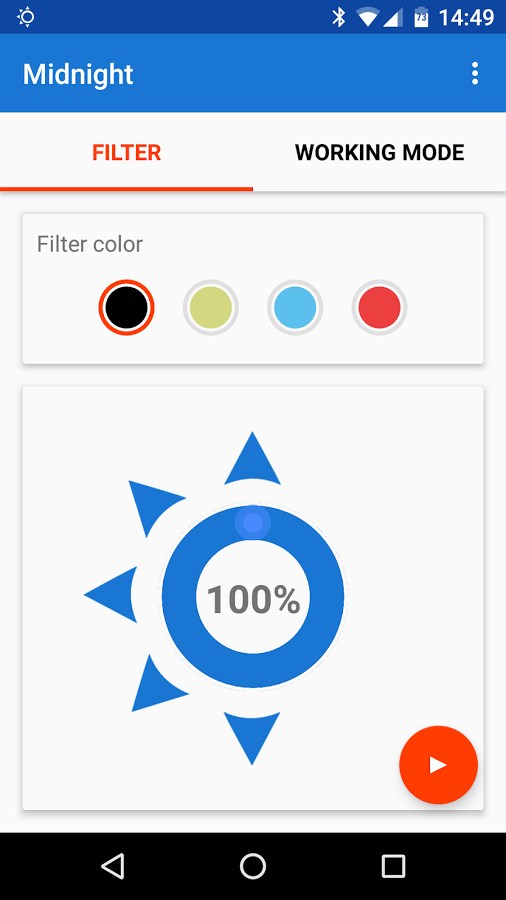Tap the Android back navigation button
Screen dimensions: 506x900
coord(112,866)
